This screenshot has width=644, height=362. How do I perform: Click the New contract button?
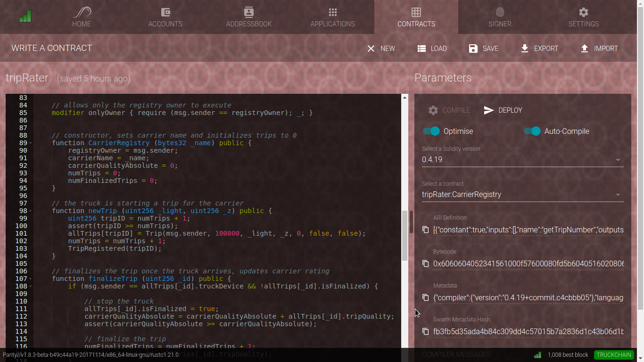tap(381, 49)
